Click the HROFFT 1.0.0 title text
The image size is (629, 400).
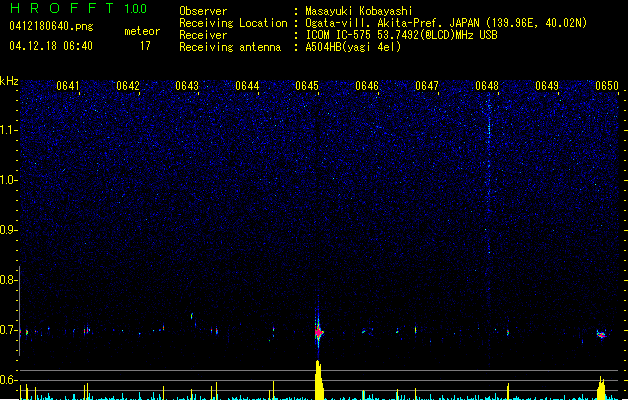(78, 8)
